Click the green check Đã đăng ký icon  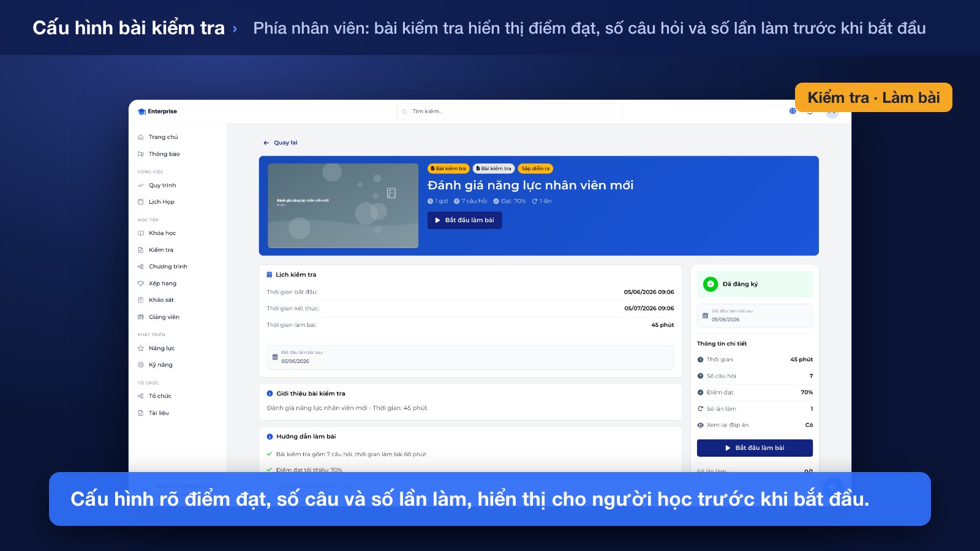710,284
